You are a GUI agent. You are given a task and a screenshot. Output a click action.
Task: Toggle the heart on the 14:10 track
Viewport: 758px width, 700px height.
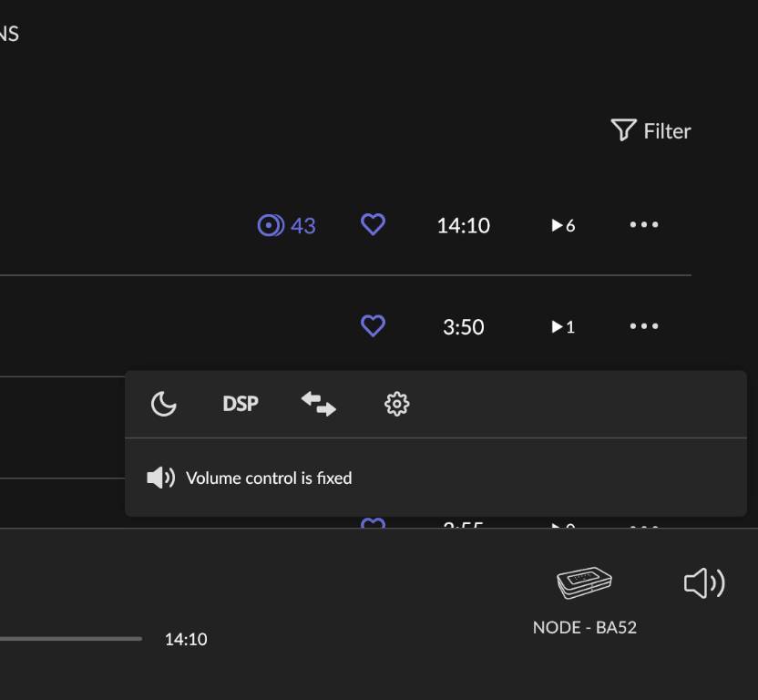[374, 224]
